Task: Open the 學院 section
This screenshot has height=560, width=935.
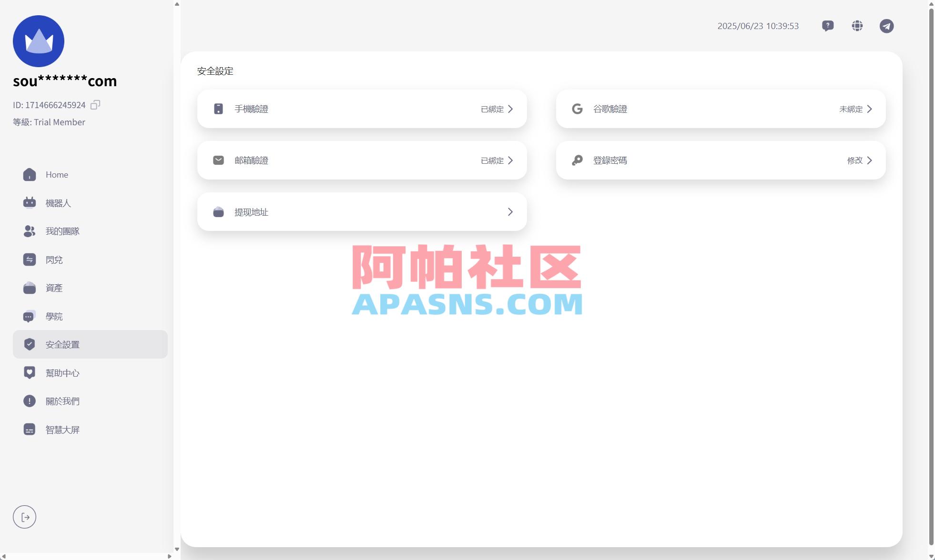Action: point(54,316)
